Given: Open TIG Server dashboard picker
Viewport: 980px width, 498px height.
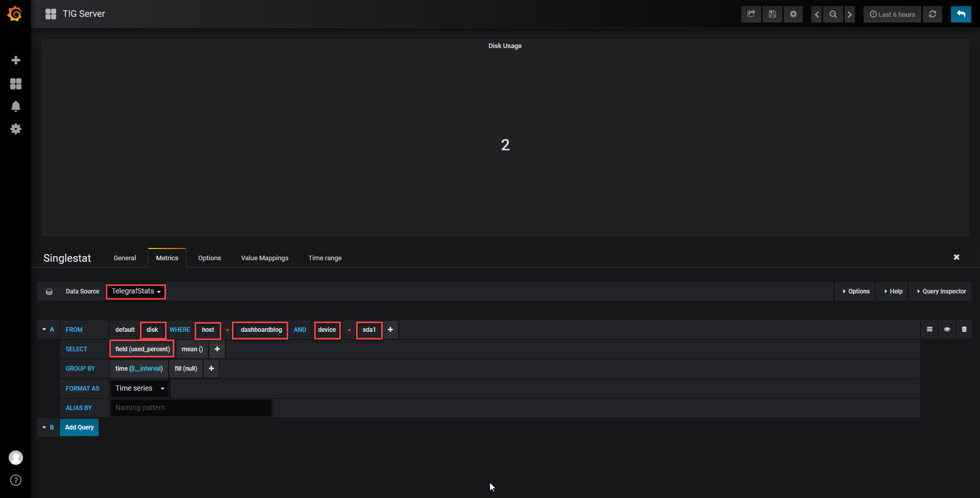Looking at the screenshot, I should [75, 14].
